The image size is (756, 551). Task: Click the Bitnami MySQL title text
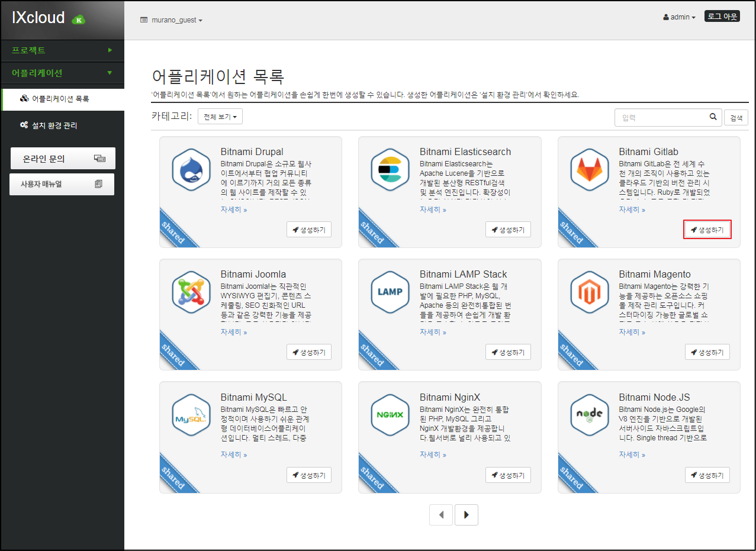(x=254, y=397)
